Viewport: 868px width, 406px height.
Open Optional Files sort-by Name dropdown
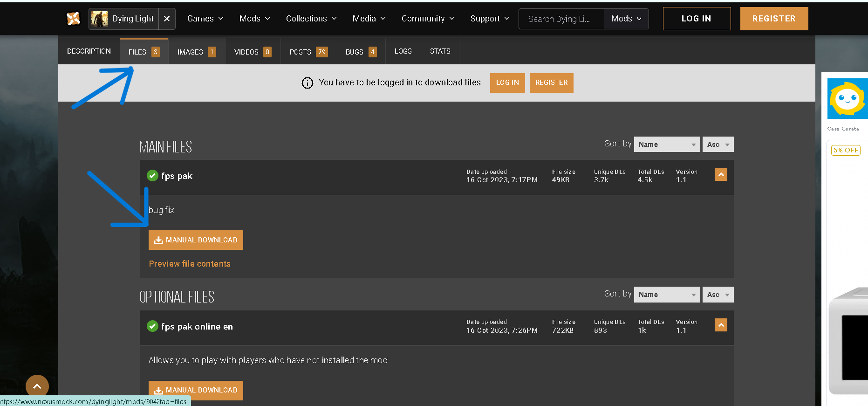point(667,295)
